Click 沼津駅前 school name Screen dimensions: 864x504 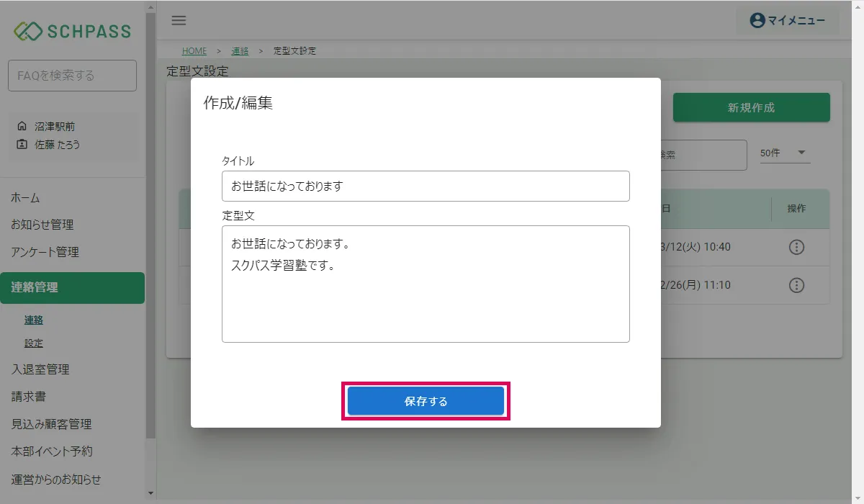(55, 126)
